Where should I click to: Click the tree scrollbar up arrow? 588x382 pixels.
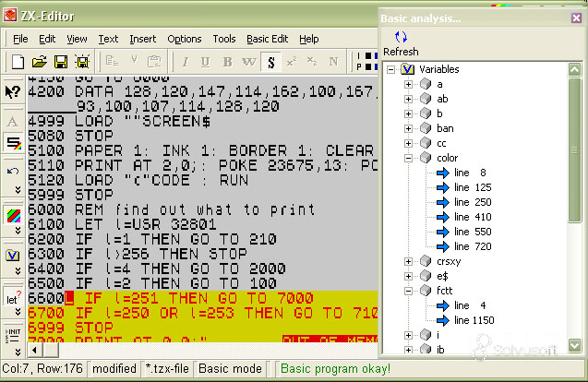coord(574,70)
